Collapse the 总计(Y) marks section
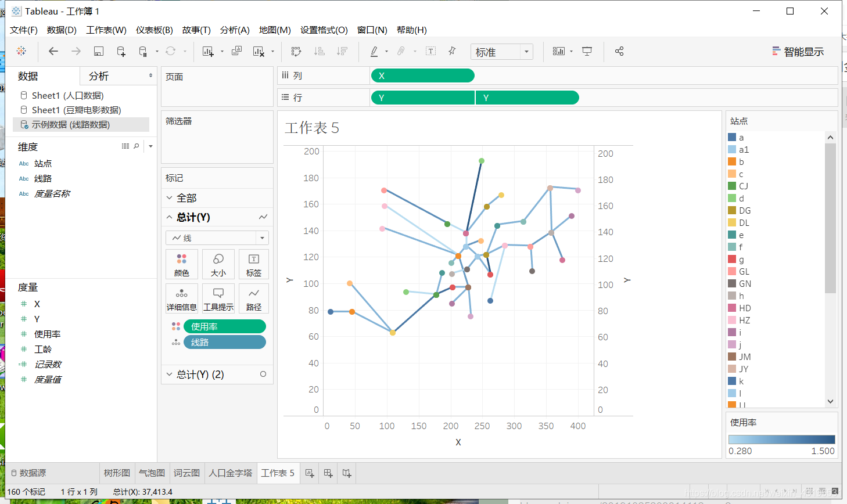The width and height of the screenshot is (847, 504). [x=169, y=217]
